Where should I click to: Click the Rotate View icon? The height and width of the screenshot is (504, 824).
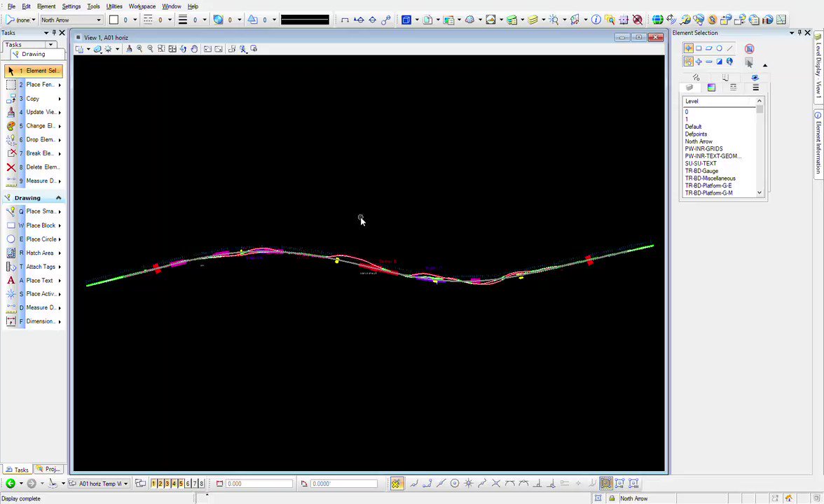(x=183, y=49)
